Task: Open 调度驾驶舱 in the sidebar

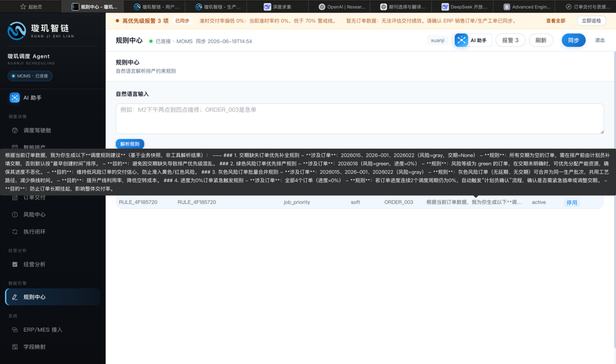Action: (x=53, y=130)
